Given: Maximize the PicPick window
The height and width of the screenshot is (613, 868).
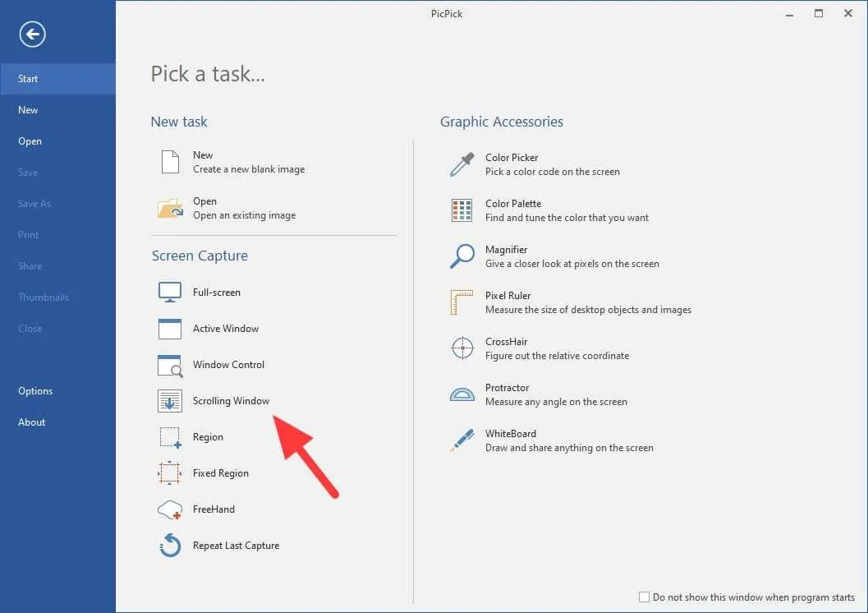Looking at the screenshot, I should point(819,13).
